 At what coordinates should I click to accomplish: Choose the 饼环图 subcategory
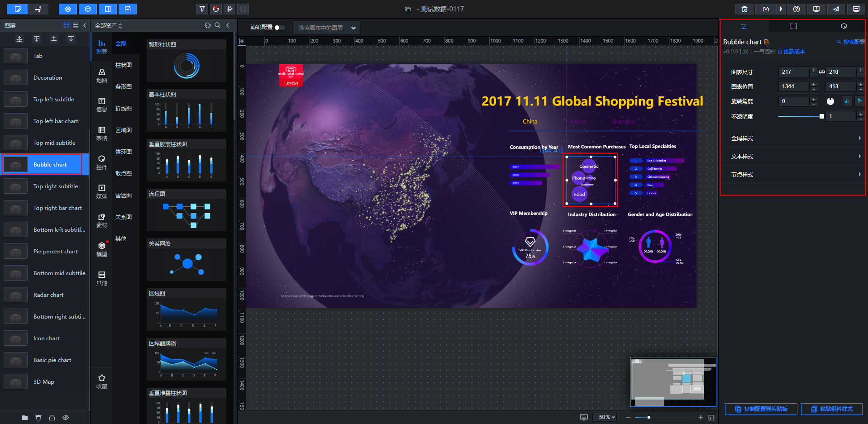click(x=124, y=152)
